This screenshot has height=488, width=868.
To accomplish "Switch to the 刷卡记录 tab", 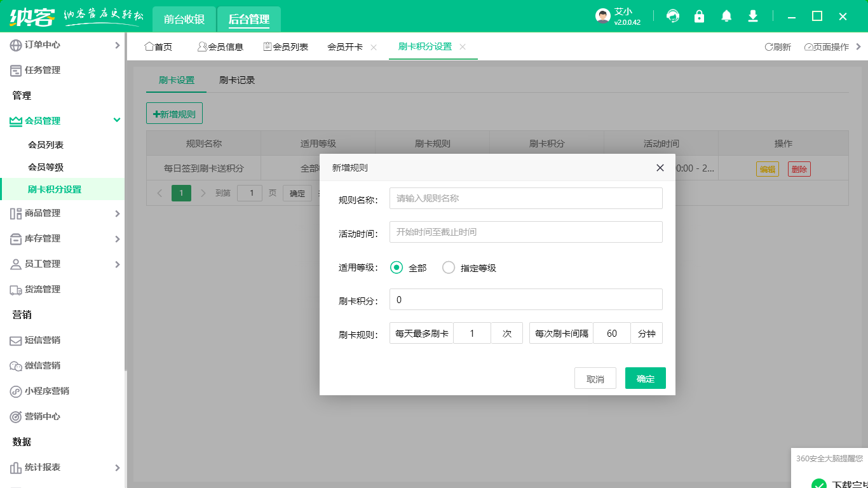I will 236,80.
